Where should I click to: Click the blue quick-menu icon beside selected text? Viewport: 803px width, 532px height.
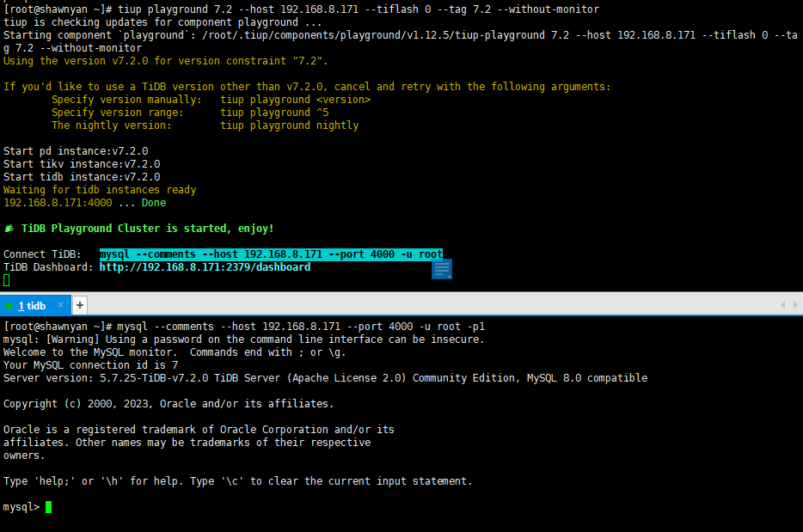tap(441, 269)
